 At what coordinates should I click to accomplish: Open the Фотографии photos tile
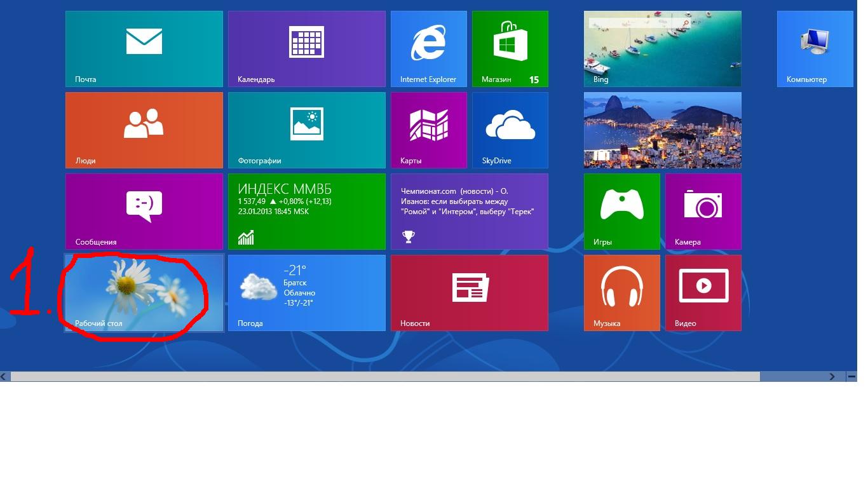point(307,130)
